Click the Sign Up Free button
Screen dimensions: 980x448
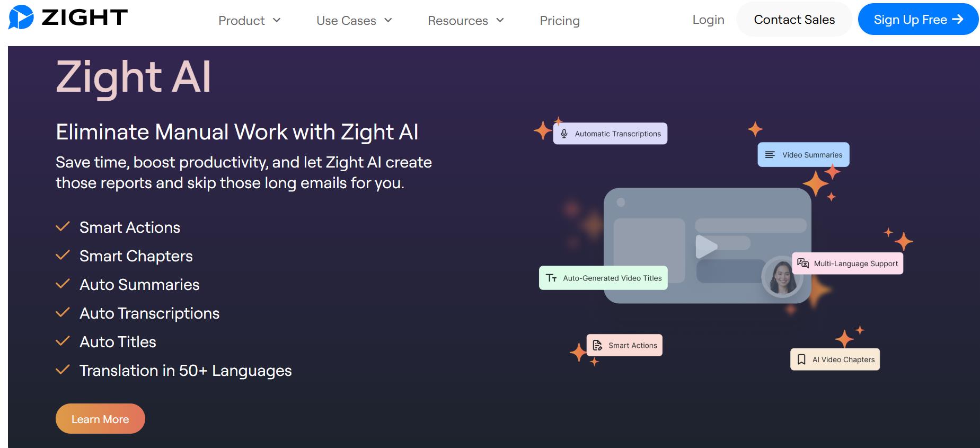click(x=917, y=20)
